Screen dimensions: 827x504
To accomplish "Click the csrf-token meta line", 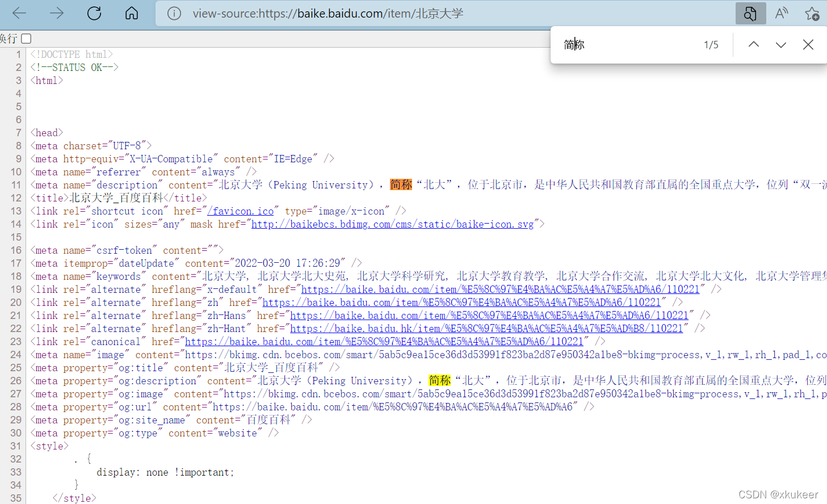I will pos(127,250).
